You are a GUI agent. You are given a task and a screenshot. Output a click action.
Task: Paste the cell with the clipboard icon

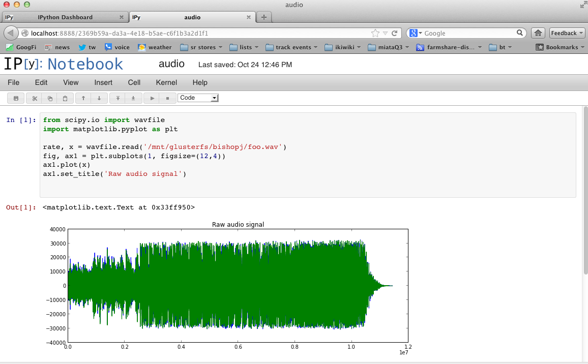click(x=65, y=98)
